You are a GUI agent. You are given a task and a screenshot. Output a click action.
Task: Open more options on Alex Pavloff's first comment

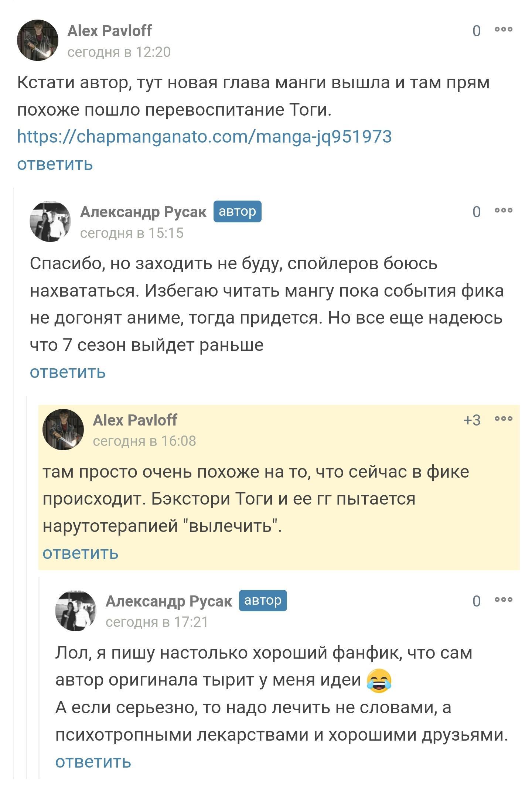pos(503,29)
